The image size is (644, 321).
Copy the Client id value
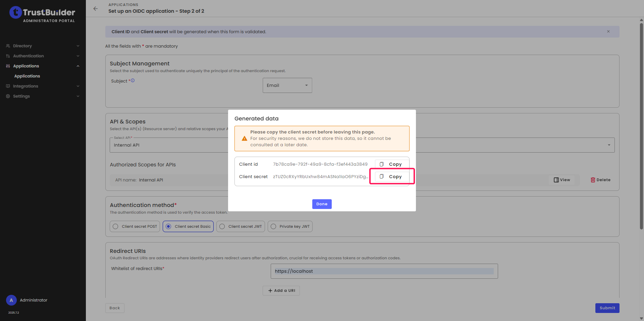(391, 164)
